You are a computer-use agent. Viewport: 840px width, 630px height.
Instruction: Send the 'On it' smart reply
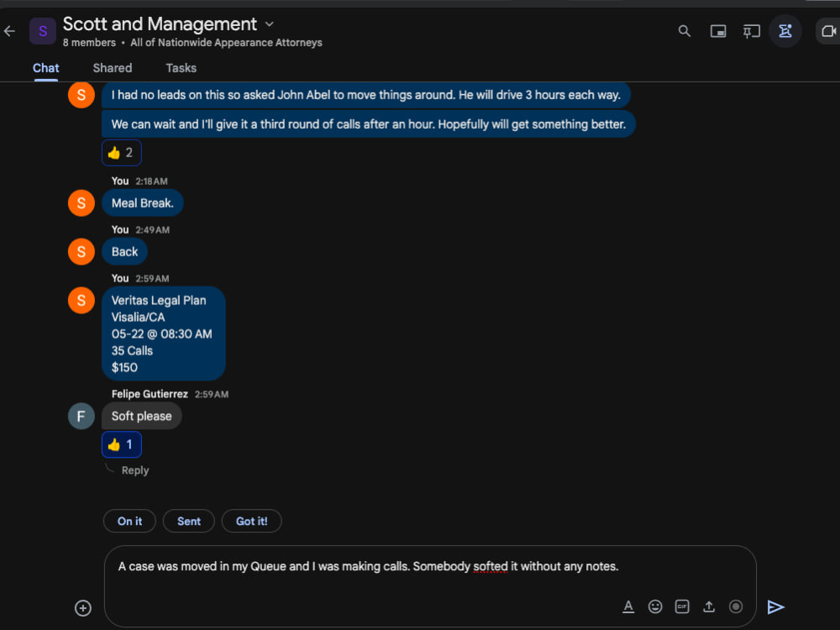(x=129, y=522)
